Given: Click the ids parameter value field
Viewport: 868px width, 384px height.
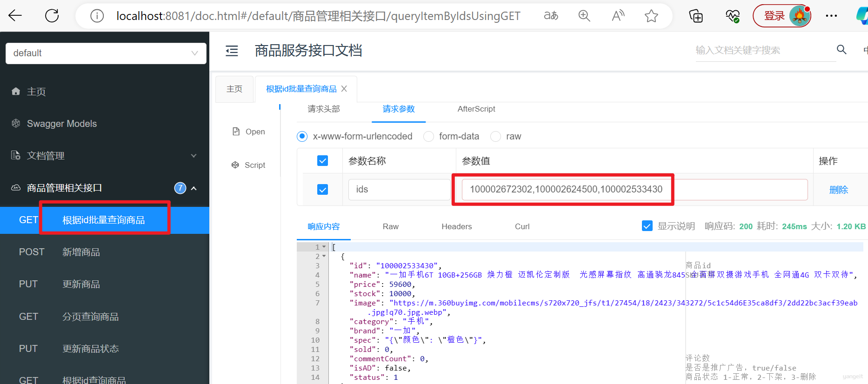Looking at the screenshot, I should click(x=634, y=189).
